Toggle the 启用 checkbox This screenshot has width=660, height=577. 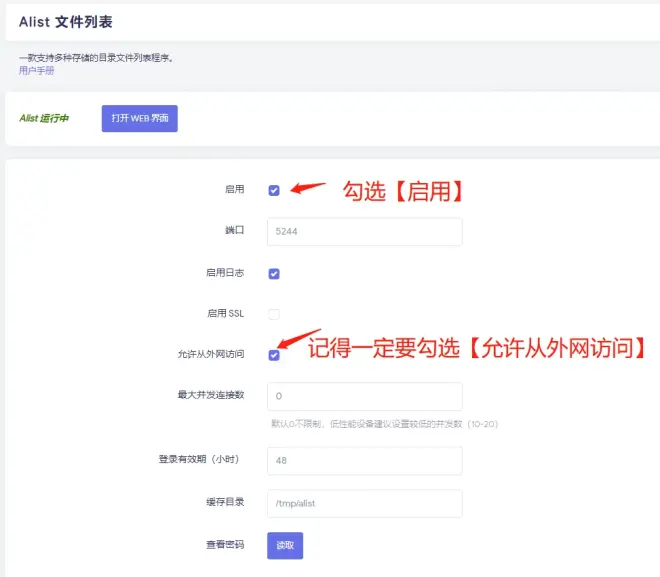pos(274,191)
